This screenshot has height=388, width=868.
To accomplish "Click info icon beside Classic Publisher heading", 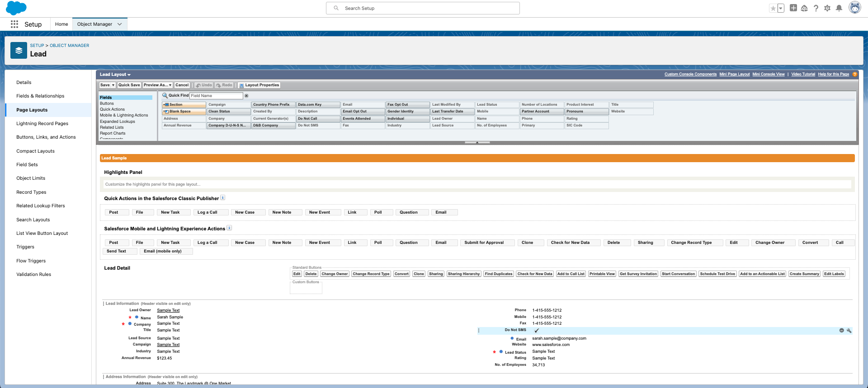I will [223, 198].
